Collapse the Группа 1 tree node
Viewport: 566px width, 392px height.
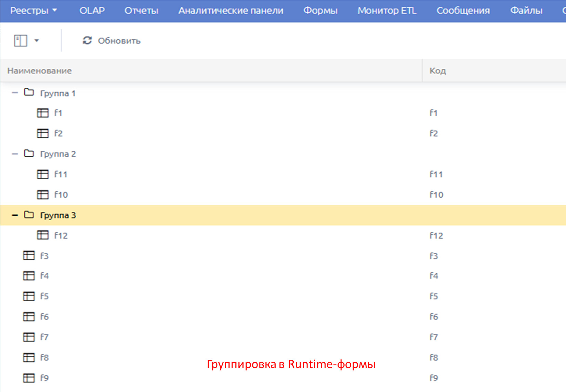[15, 93]
